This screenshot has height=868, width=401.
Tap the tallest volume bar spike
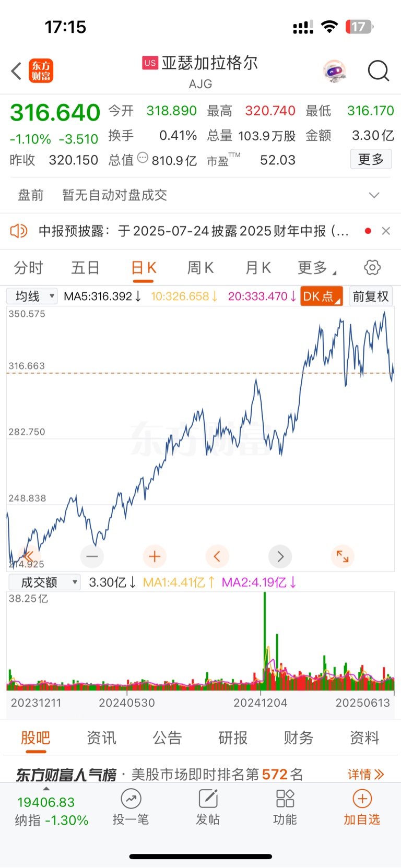[x=265, y=642]
